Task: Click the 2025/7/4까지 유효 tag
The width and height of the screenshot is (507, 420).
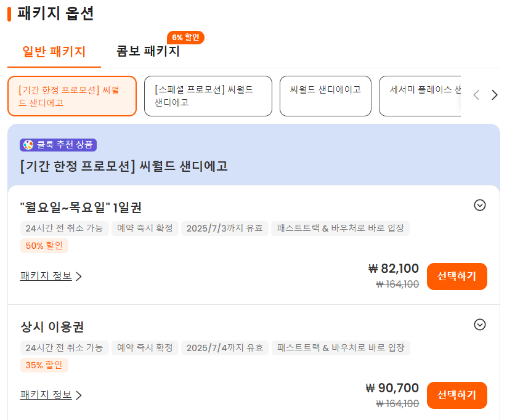Action: 225,347
